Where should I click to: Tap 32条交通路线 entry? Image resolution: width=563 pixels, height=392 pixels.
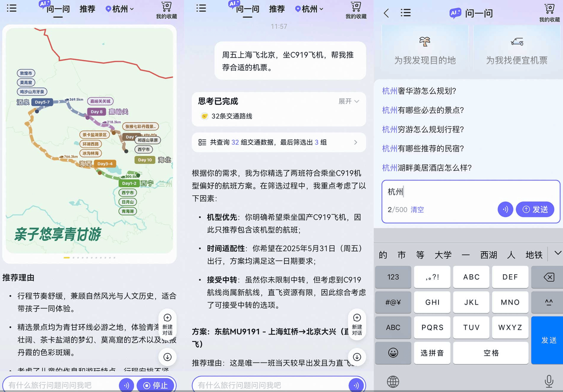click(x=226, y=116)
